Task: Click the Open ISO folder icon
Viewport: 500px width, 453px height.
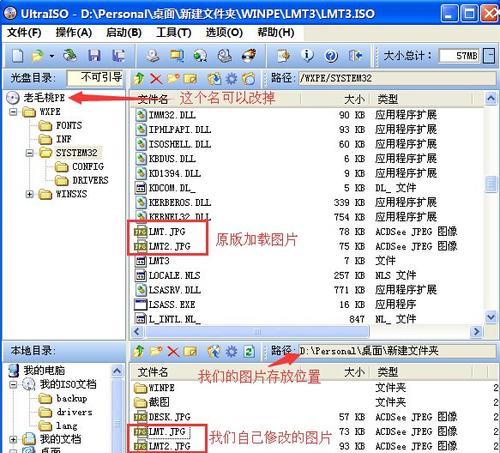Action: (37, 55)
